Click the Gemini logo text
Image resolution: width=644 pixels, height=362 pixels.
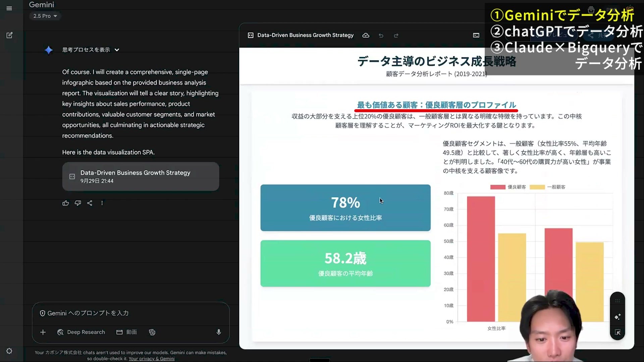point(42,5)
